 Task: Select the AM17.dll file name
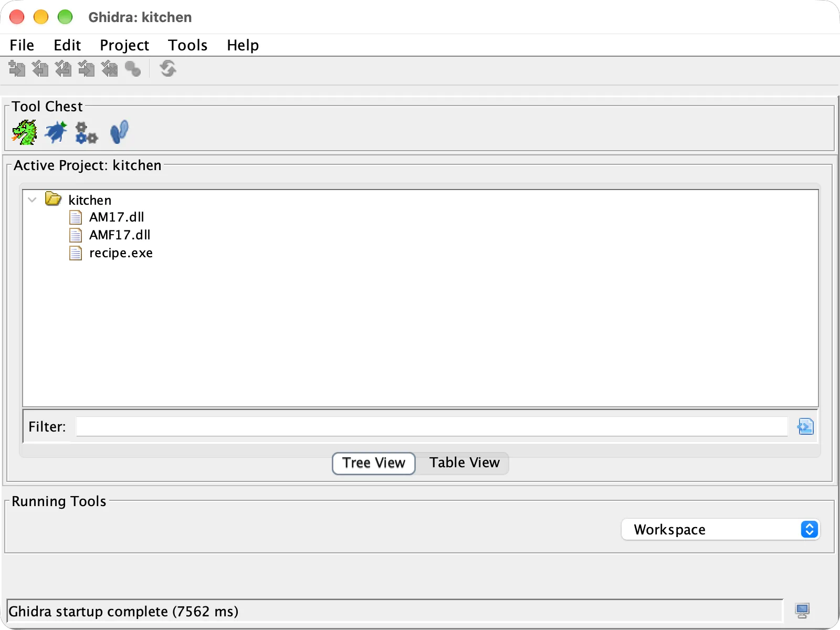click(x=117, y=217)
